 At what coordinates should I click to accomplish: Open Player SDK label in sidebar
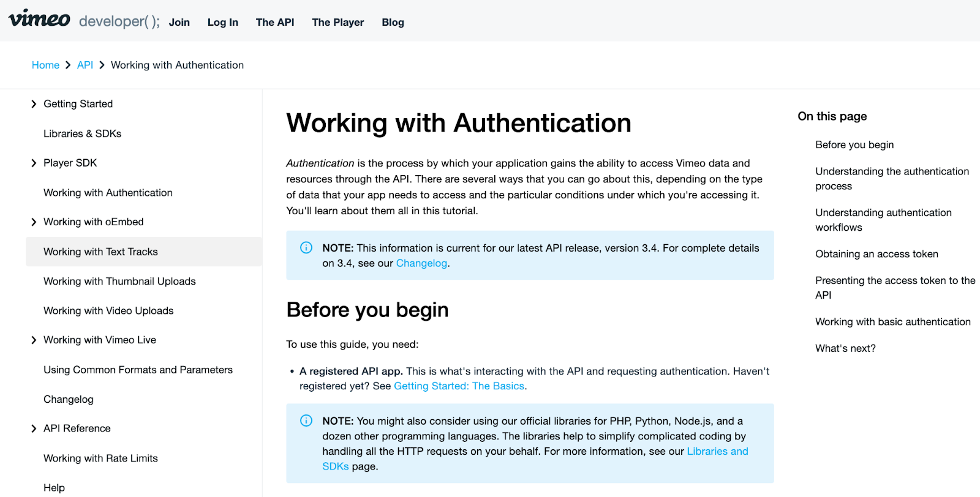tap(70, 163)
